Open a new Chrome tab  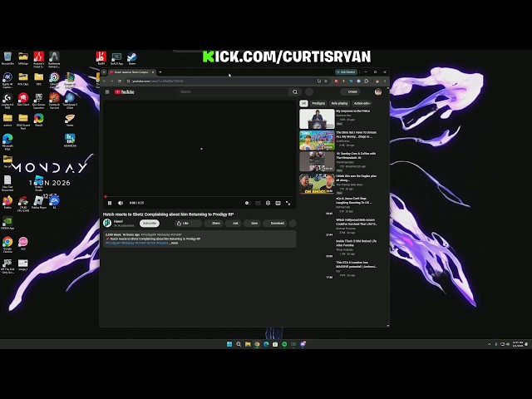tap(160, 72)
